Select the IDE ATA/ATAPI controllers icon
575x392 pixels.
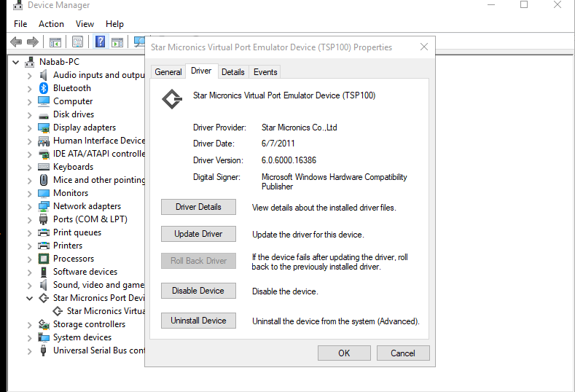44,154
